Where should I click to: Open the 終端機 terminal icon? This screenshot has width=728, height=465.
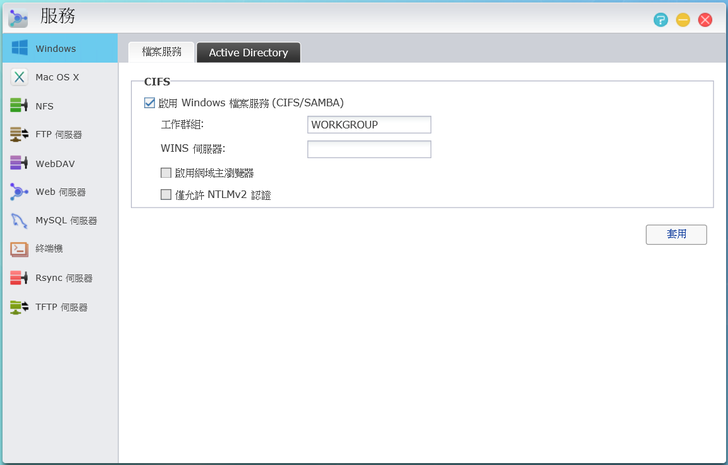[x=19, y=249]
